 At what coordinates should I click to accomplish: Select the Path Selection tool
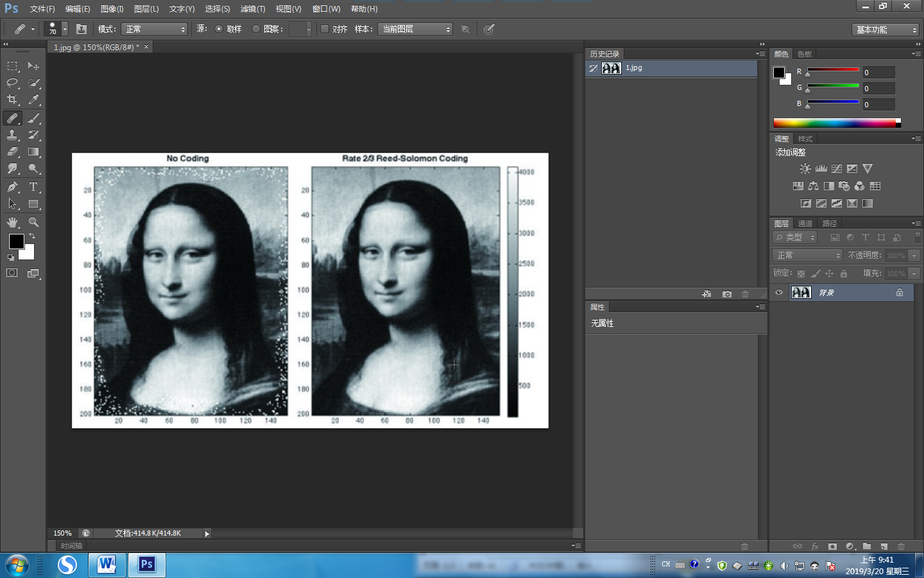coord(12,204)
